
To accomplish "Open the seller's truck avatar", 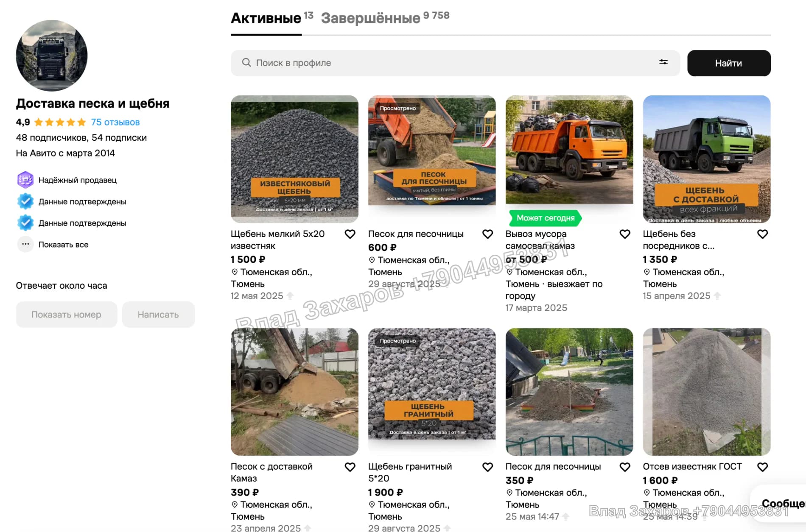I will coord(52,56).
